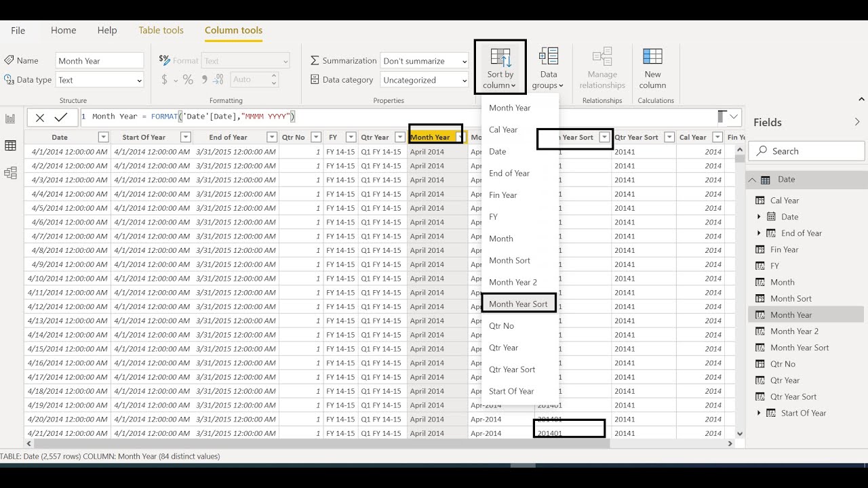
Task: Click the scroll right arrow under the table
Action: [730, 444]
